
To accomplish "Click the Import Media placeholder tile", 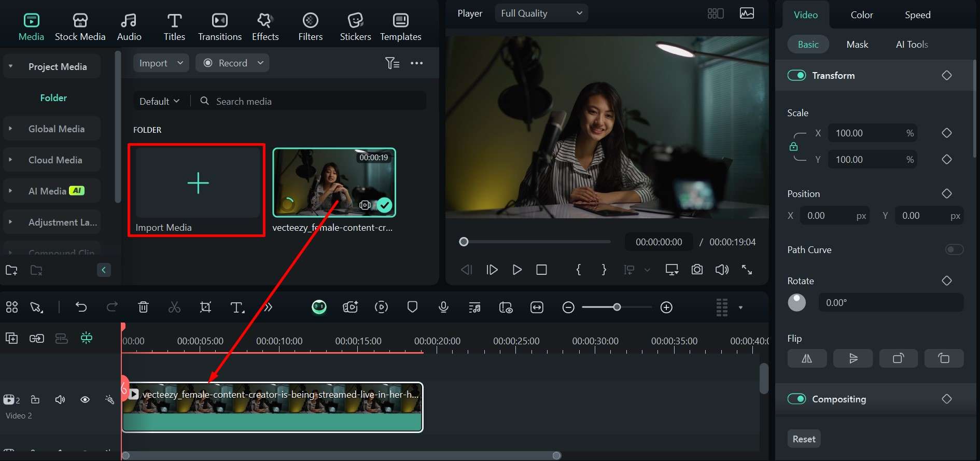I will [x=198, y=184].
